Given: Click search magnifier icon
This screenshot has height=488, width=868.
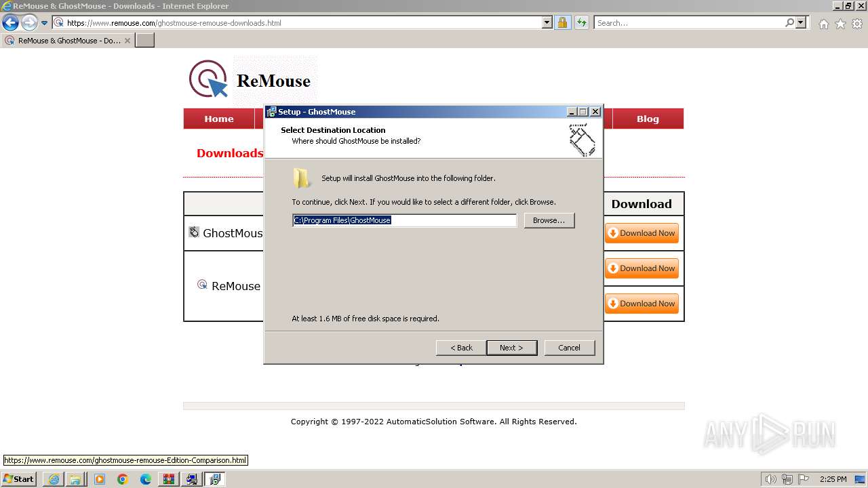Looking at the screenshot, I should pos(789,23).
